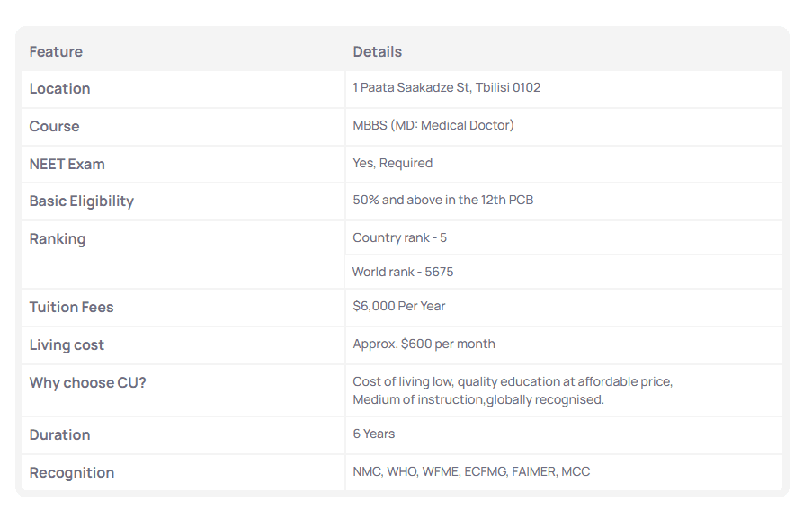Click the "Approx. $600 per month" cell
This screenshot has width=812, height=510.
[424, 344]
